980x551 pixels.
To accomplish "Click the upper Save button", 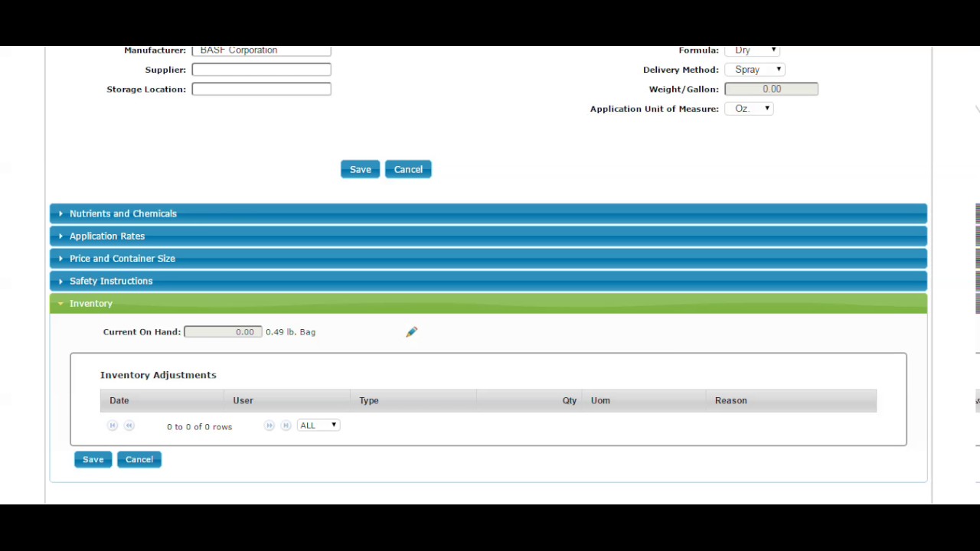I will click(x=360, y=169).
